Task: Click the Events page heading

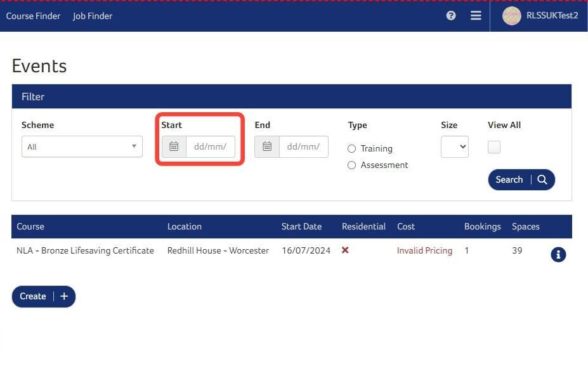Action: tap(39, 66)
